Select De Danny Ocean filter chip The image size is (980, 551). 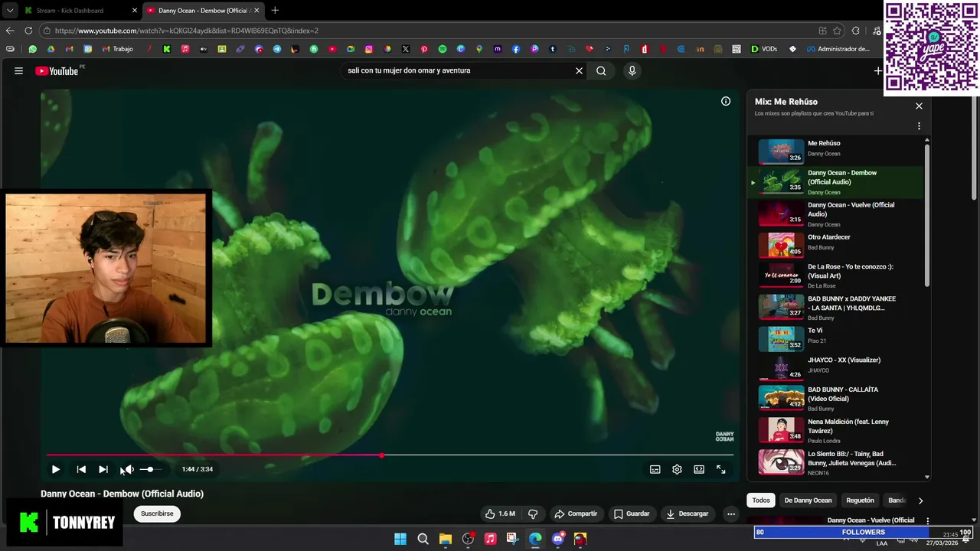click(808, 500)
